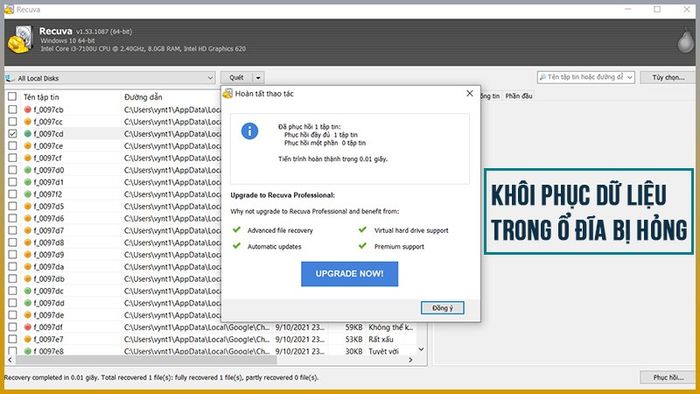Click the orange status dot for f_0097ce
Image resolution: width=700 pixels, height=394 pixels.
pyautogui.click(x=28, y=145)
